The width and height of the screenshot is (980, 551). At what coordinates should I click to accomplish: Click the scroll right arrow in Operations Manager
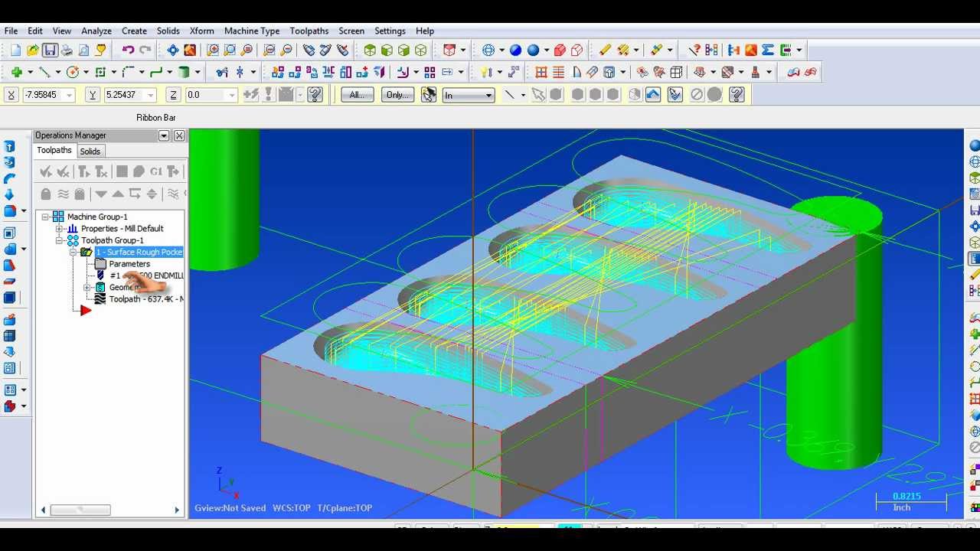coord(177,510)
